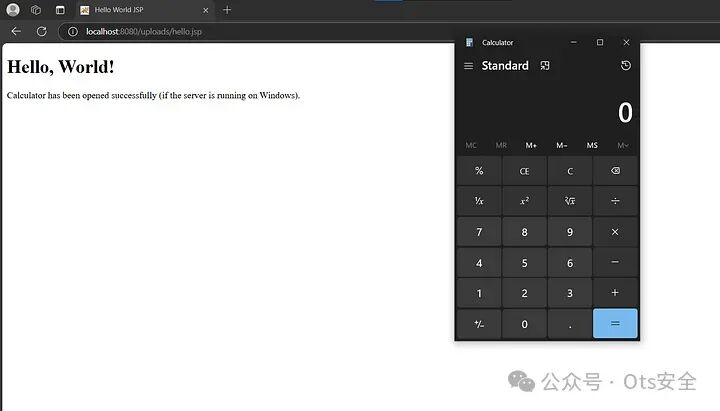Click the Standard mode label in Calculator
The image size is (720, 411).
[x=505, y=66]
